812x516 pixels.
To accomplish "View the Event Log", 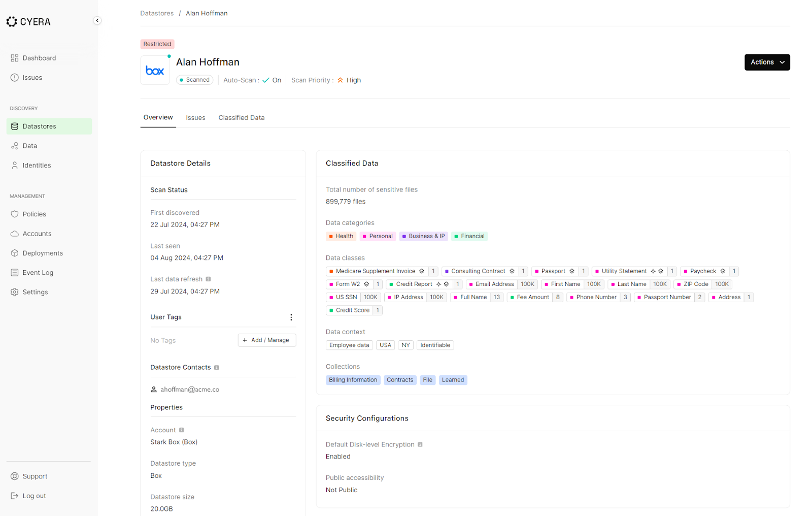I will (38, 272).
